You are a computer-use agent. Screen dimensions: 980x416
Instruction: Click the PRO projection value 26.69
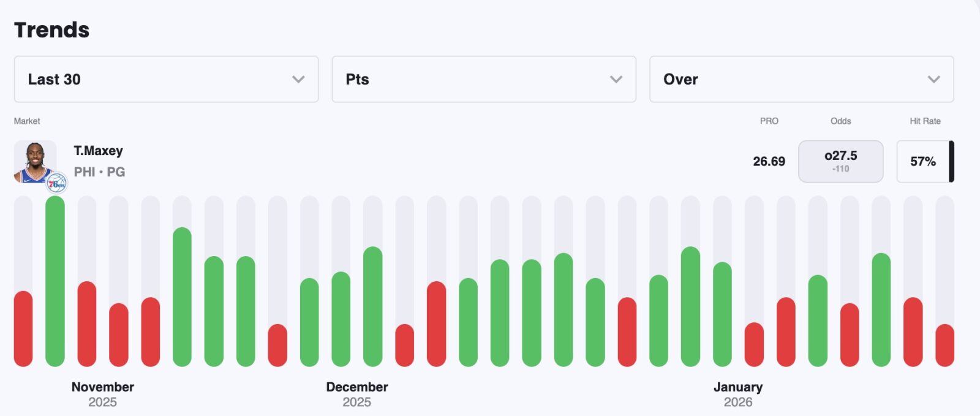[769, 161]
